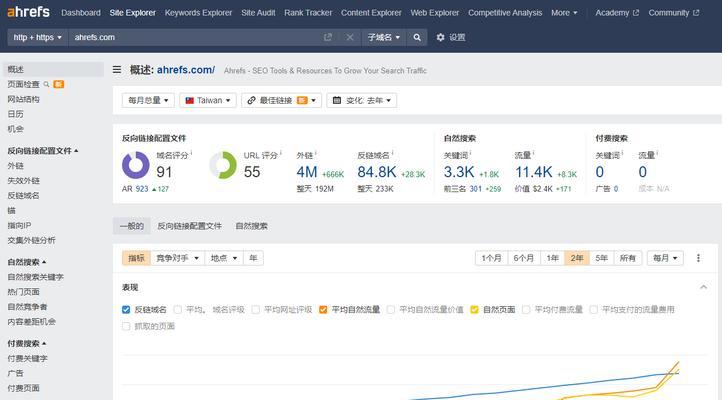
Task: Open the three-dot chart options menu
Action: [698, 258]
